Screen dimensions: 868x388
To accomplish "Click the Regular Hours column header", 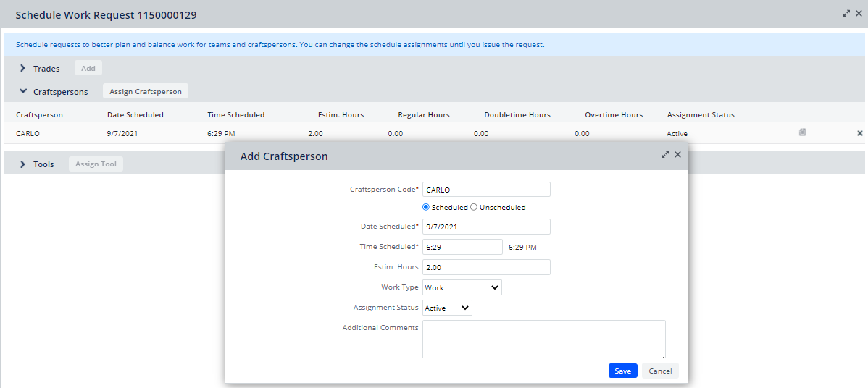I will click(423, 115).
